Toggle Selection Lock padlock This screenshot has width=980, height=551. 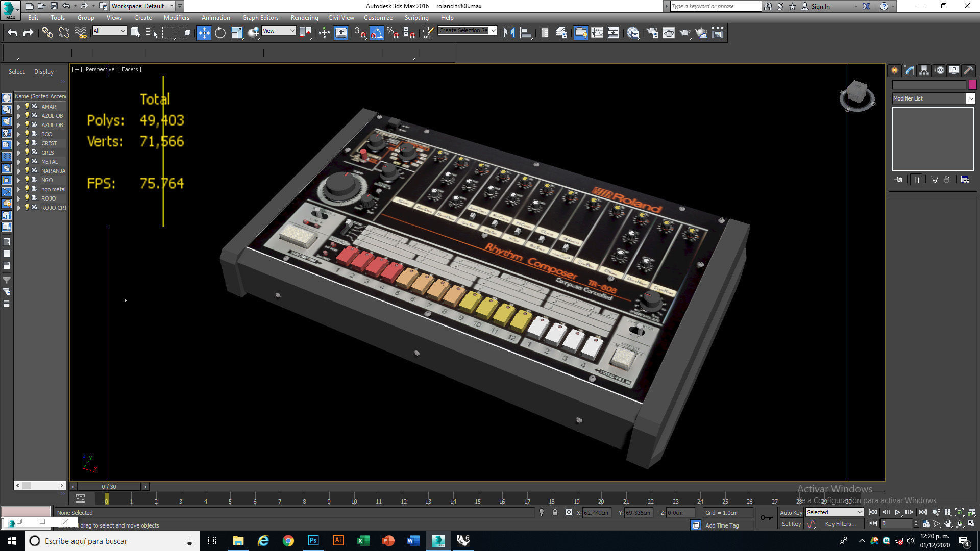pos(555,512)
